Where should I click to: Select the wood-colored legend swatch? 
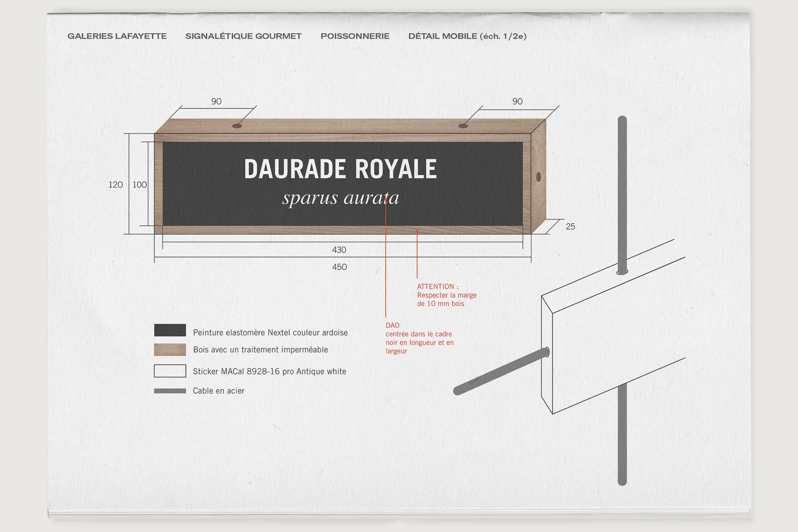click(x=170, y=349)
